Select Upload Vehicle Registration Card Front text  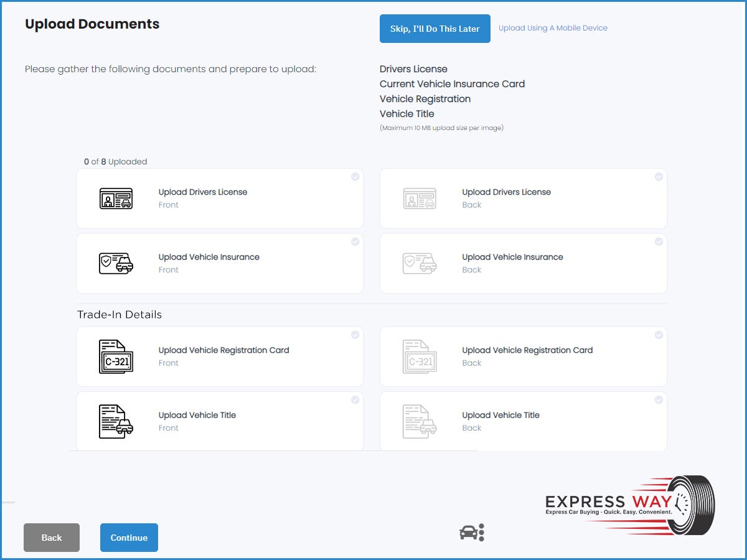tap(223, 350)
